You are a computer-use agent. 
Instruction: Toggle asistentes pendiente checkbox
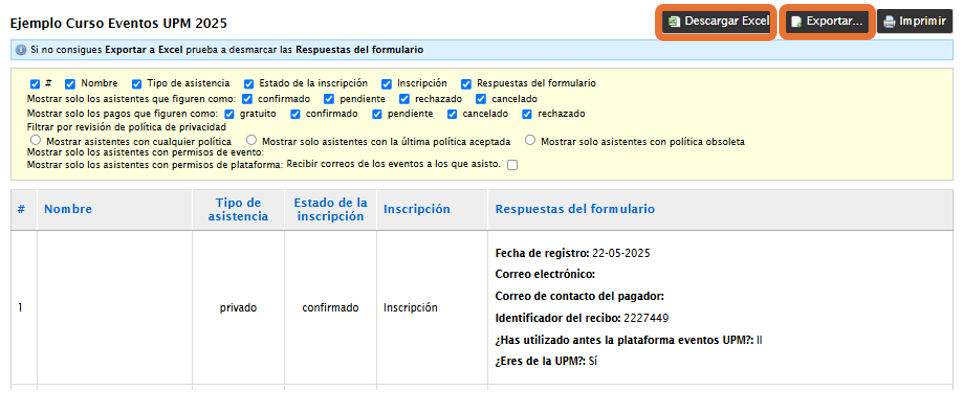pos(329,99)
